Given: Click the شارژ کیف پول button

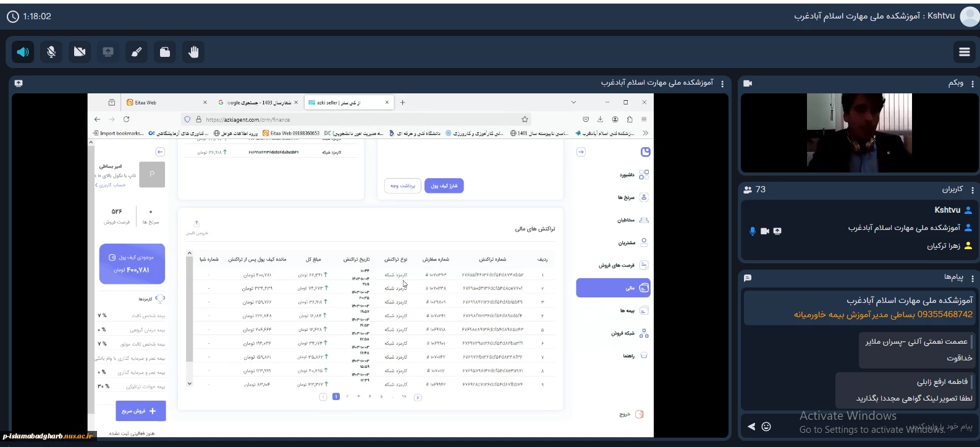Looking at the screenshot, I should [x=444, y=185].
